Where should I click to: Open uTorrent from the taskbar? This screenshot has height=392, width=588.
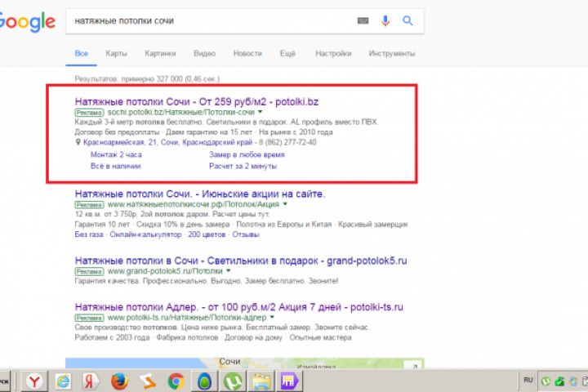point(233,381)
